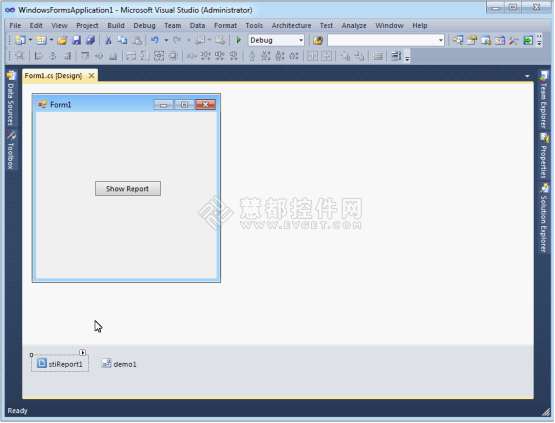Expand the Add New Item dropdown arrow
The image size is (555, 423).
pyautogui.click(x=51, y=40)
